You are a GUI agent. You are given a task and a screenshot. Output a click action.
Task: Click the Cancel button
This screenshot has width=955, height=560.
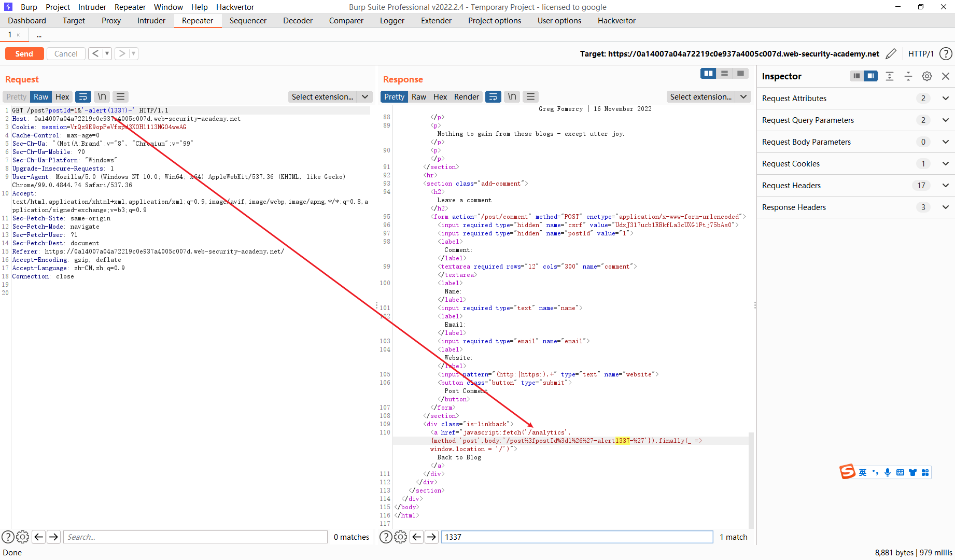[66, 54]
